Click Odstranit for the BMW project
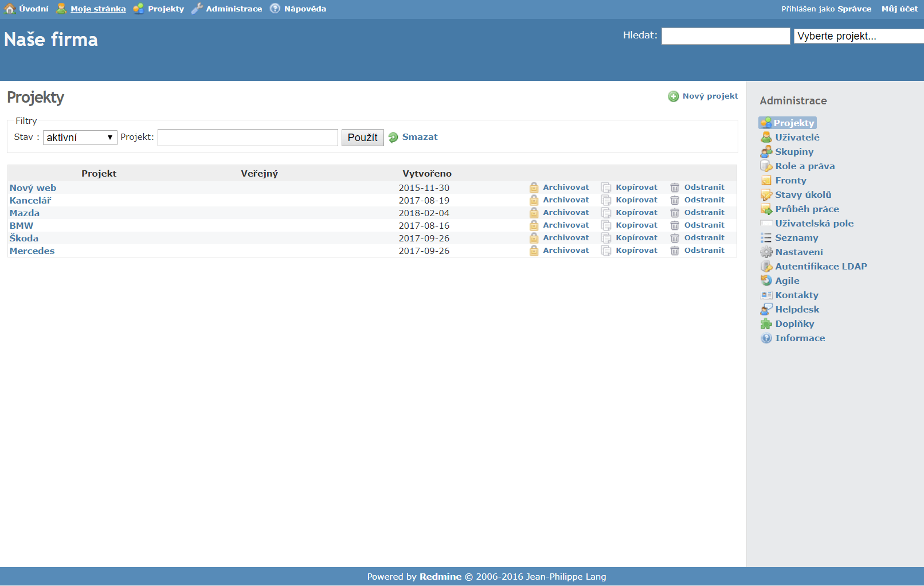 [704, 225]
